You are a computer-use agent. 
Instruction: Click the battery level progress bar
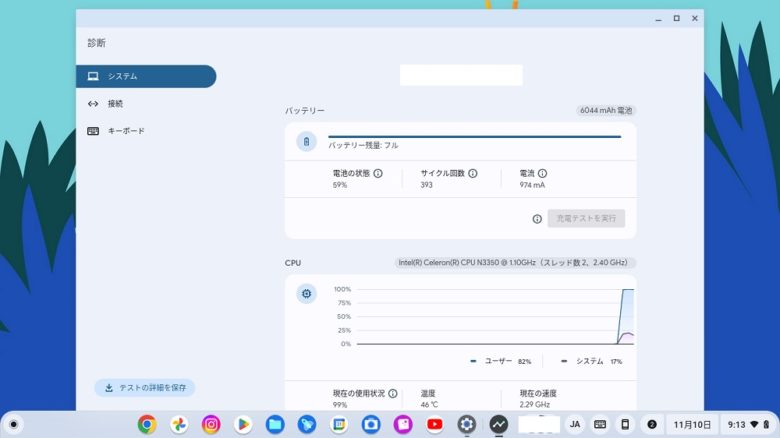click(x=474, y=136)
